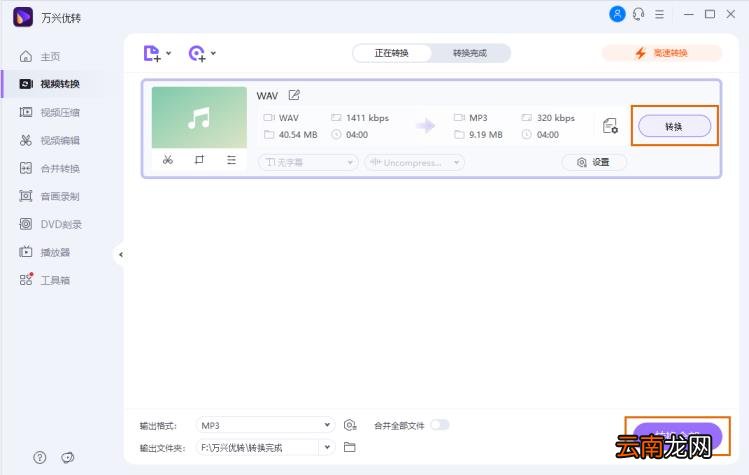This screenshot has height=475, width=749.
Task: Open the 输出文件夹 path dropdown
Action: [x=327, y=447]
